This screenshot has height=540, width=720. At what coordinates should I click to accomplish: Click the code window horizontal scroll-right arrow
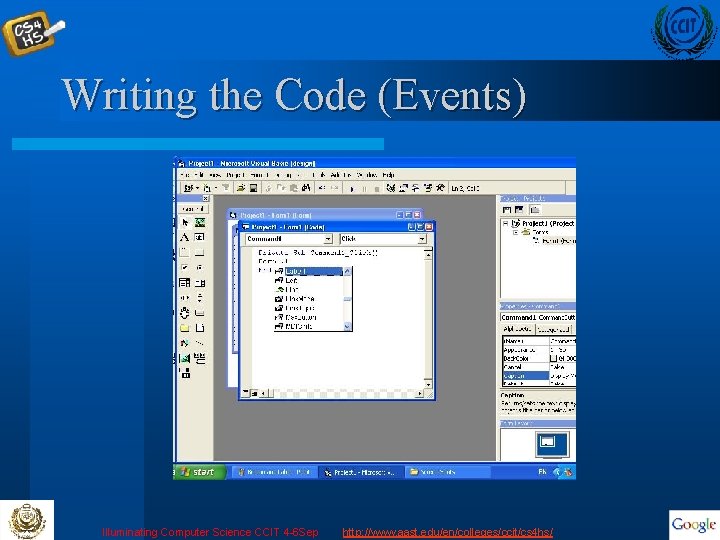pyautogui.click(x=419, y=393)
